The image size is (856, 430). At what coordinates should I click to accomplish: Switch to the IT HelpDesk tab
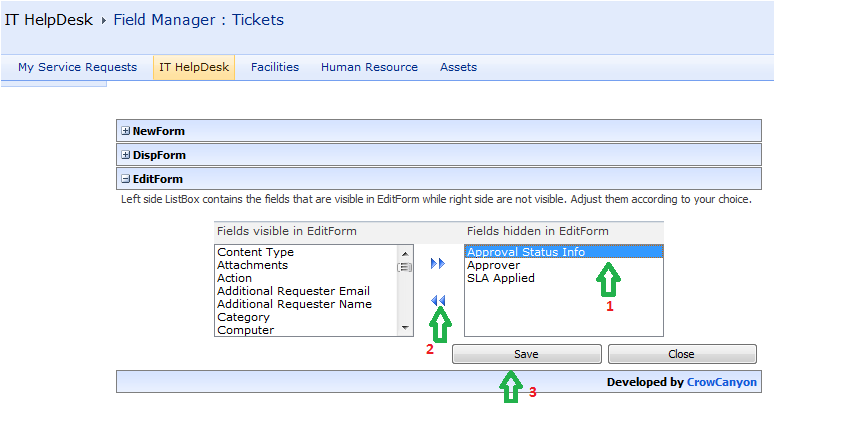[x=194, y=67]
